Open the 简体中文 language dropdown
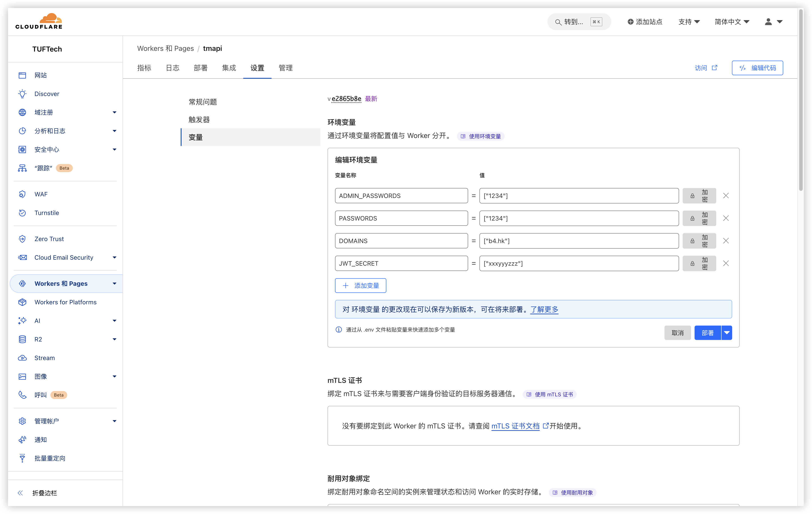 pyautogui.click(x=732, y=22)
